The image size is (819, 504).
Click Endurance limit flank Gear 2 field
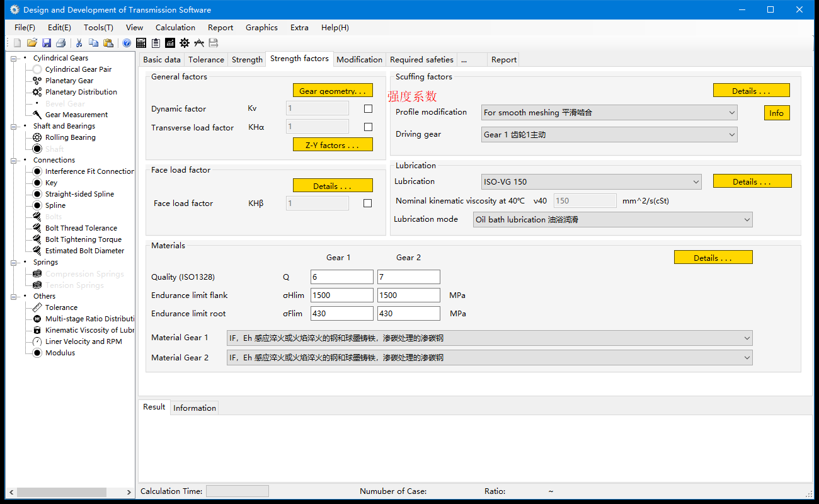[x=409, y=295]
